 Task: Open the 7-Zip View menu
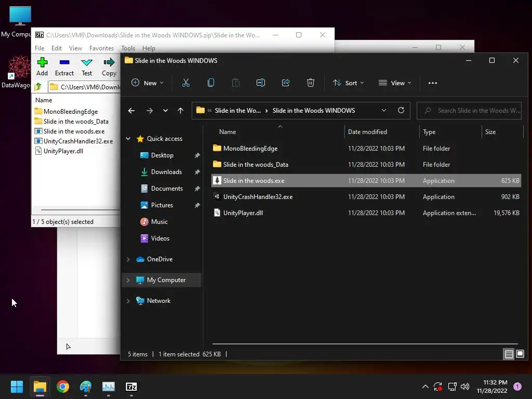tap(76, 48)
